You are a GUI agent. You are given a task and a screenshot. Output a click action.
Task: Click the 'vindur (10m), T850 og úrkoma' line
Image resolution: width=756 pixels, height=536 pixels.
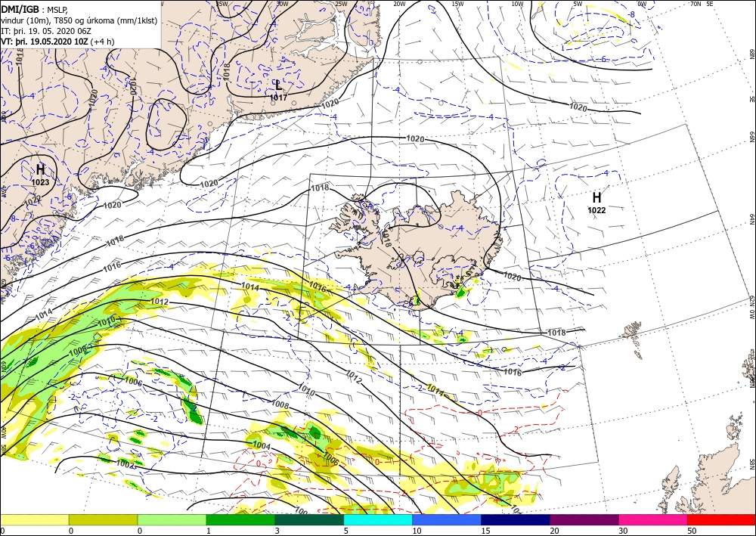pyautogui.click(x=79, y=20)
